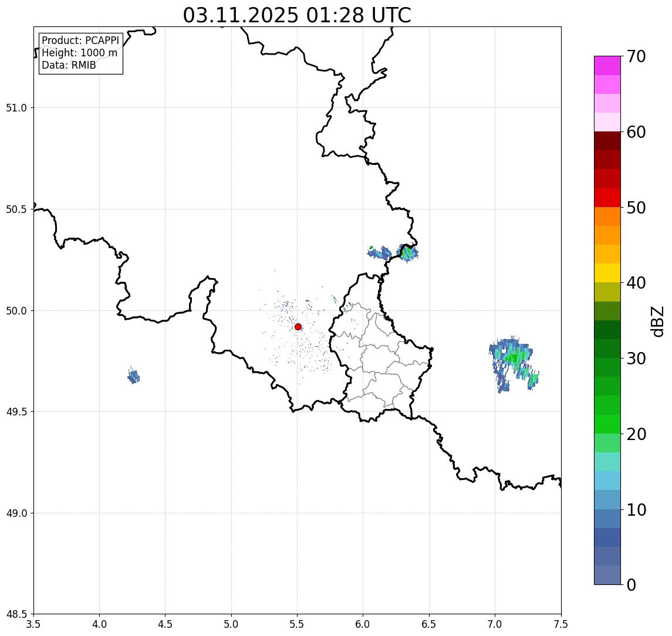This screenshot has width=672, height=636.
Task: Click the dBZ colorbar axis label
Action: click(x=658, y=322)
